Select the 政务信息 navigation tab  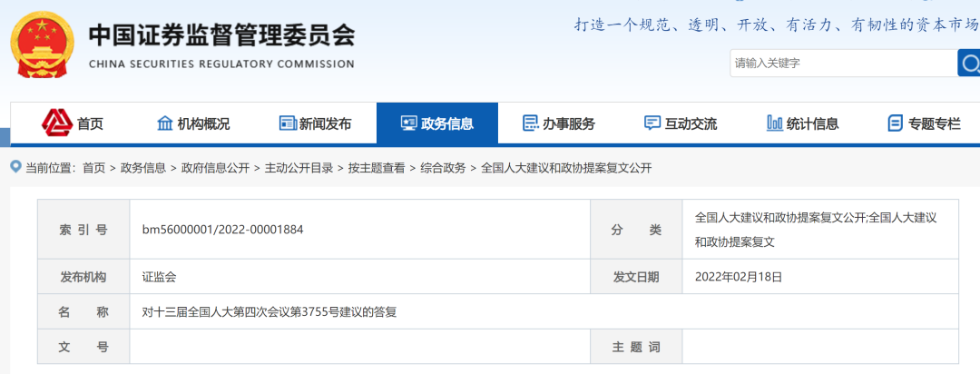[437, 123]
